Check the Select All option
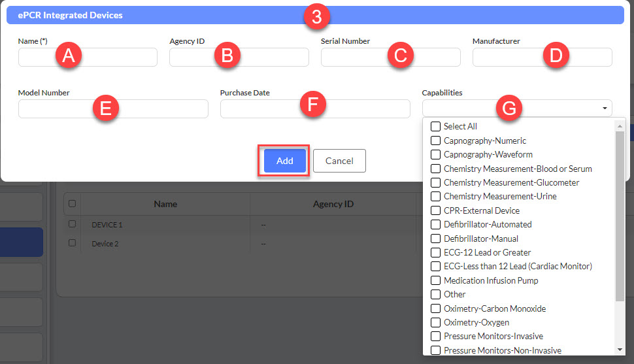Viewport: 634px width, 364px height. coord(435,126)
